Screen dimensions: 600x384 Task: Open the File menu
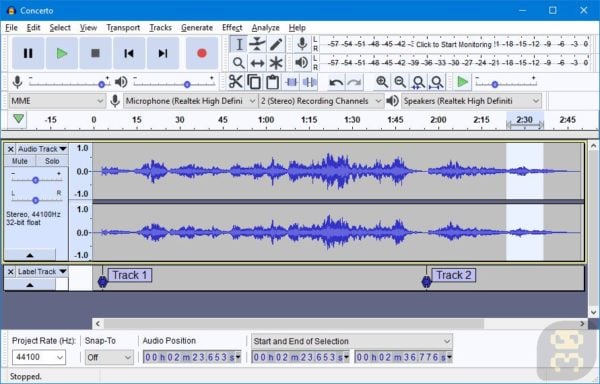point(11,28)
